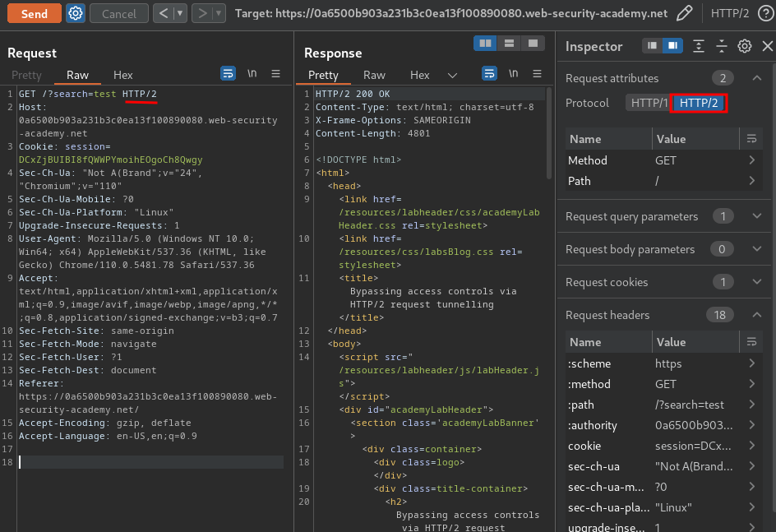Go to previous request with back arrow
776x532 pixels.
click(x=164, y=13)
